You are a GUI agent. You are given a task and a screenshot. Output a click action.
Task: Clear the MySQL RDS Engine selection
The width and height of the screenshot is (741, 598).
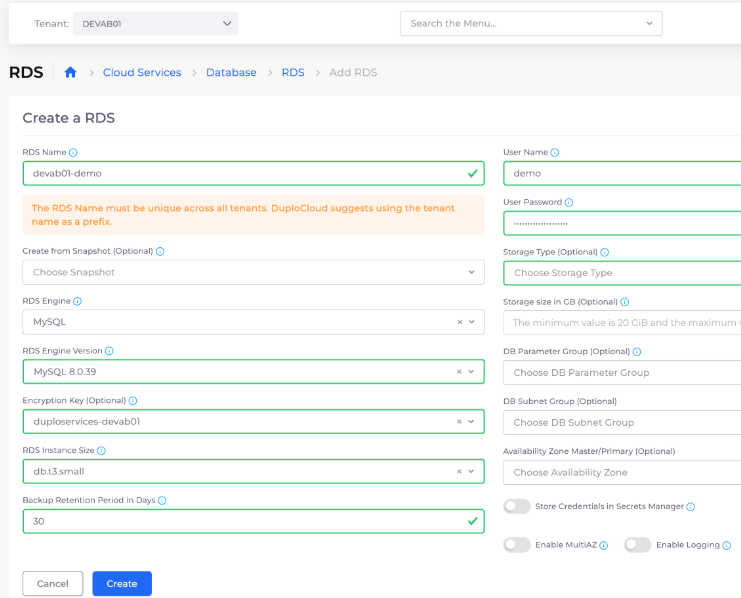(459, 322)
